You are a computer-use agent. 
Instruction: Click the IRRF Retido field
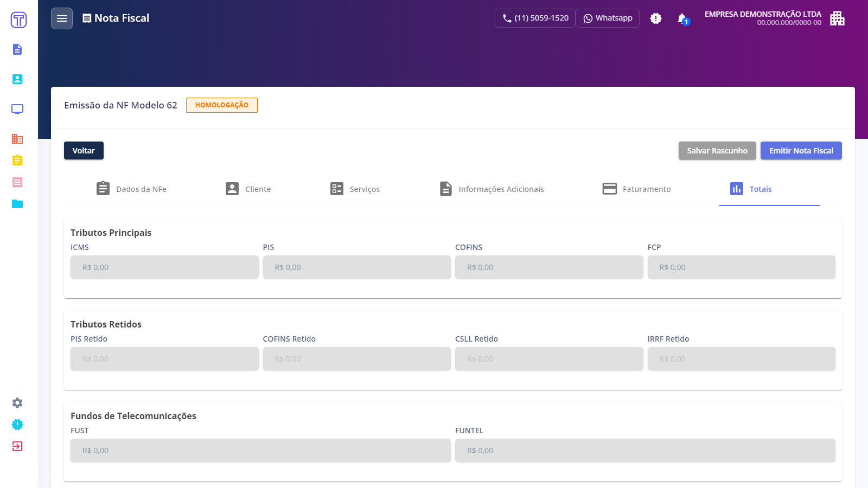coord(742,359)
